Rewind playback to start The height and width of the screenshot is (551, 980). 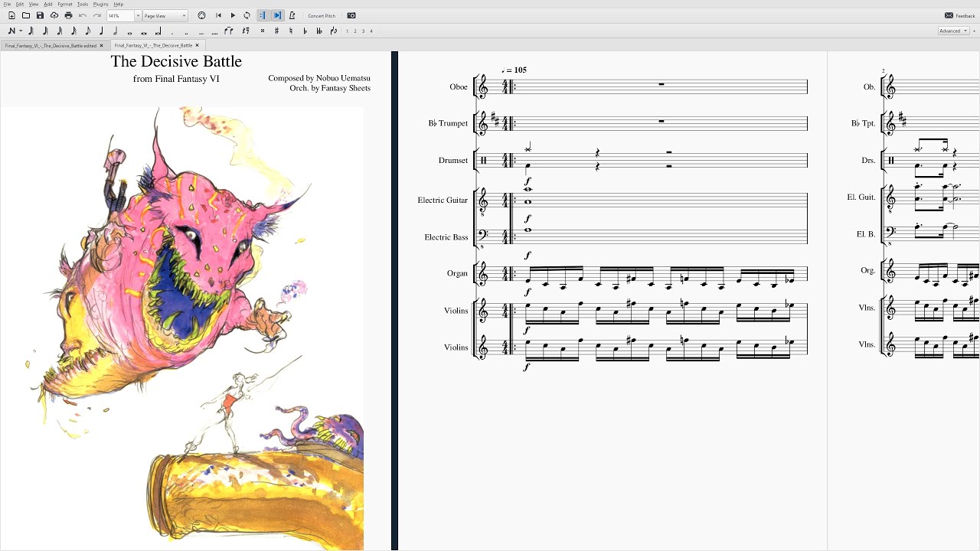pyautogui.click(x=218, y=15)
